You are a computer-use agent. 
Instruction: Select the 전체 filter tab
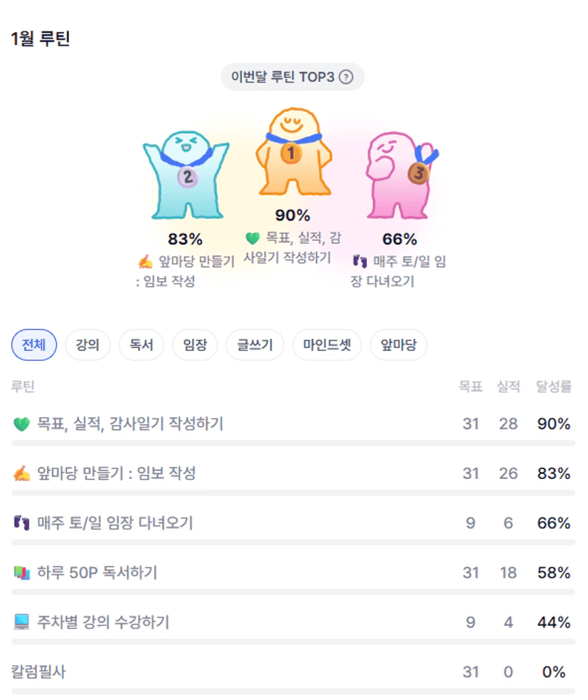click(34, 346)
